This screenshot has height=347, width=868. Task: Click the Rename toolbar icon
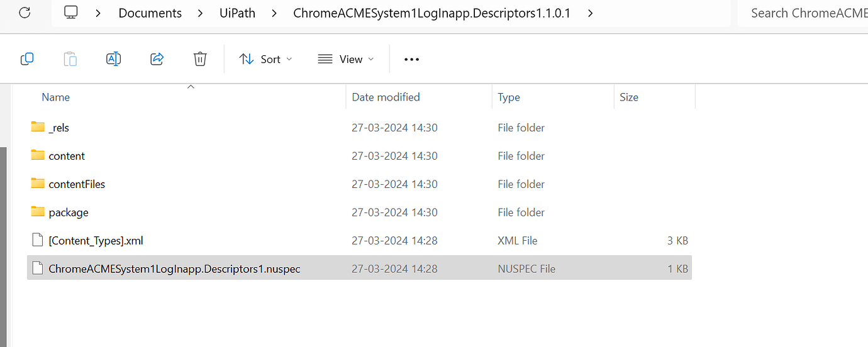113,59
